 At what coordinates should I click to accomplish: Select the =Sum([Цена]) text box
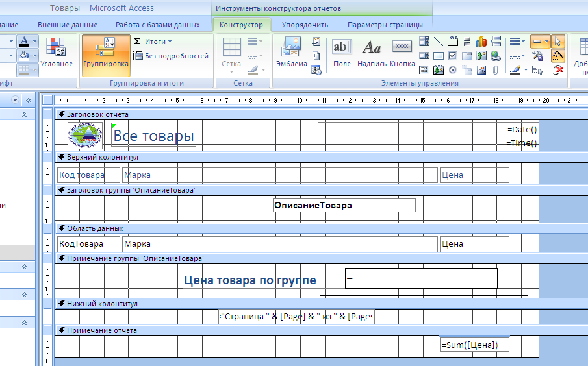(x=474, y=345)
